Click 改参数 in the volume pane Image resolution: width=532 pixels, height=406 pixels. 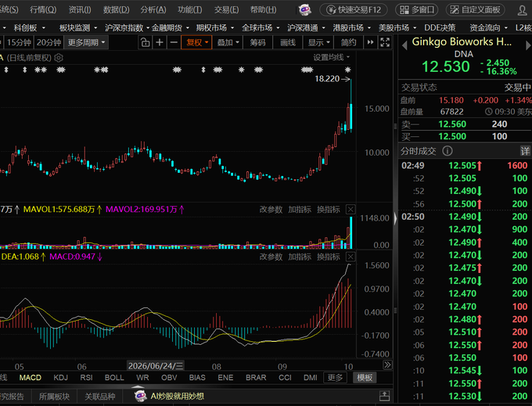(x=271, y=210)
